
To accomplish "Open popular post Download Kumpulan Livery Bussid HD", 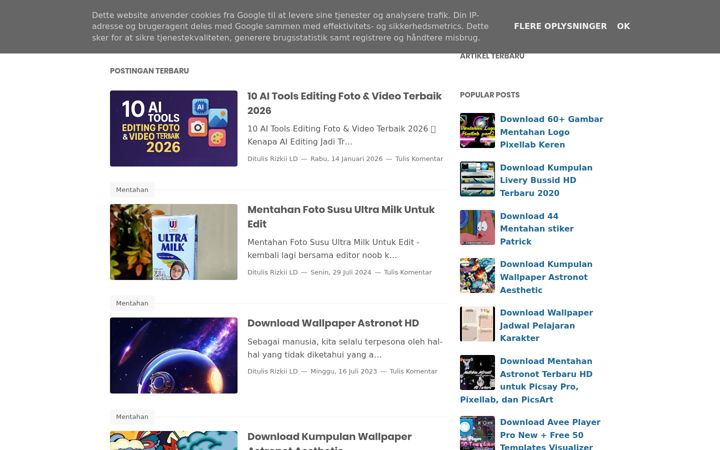I will pos(546,180).
